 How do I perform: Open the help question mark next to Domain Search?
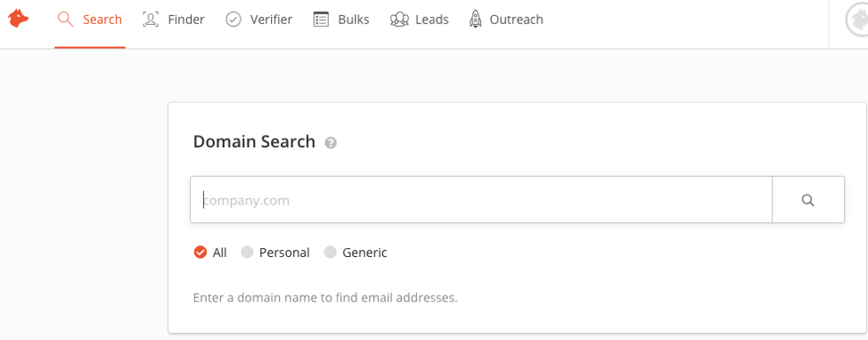(331, 143)
